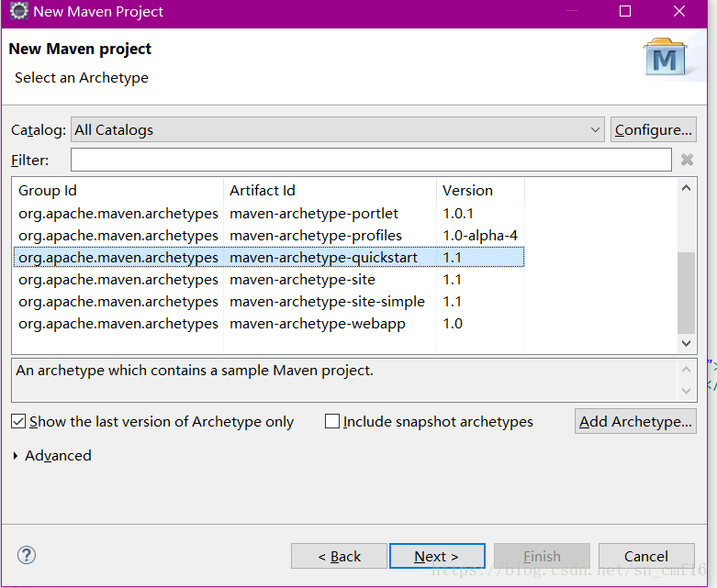Maximize the New Maven Project window

tap(625, 11)
